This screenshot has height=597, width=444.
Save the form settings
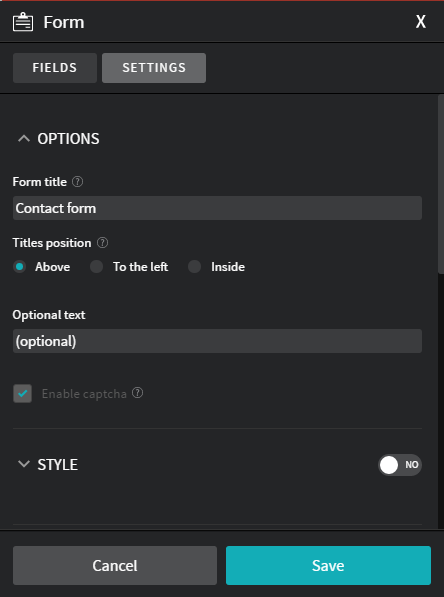328,565
